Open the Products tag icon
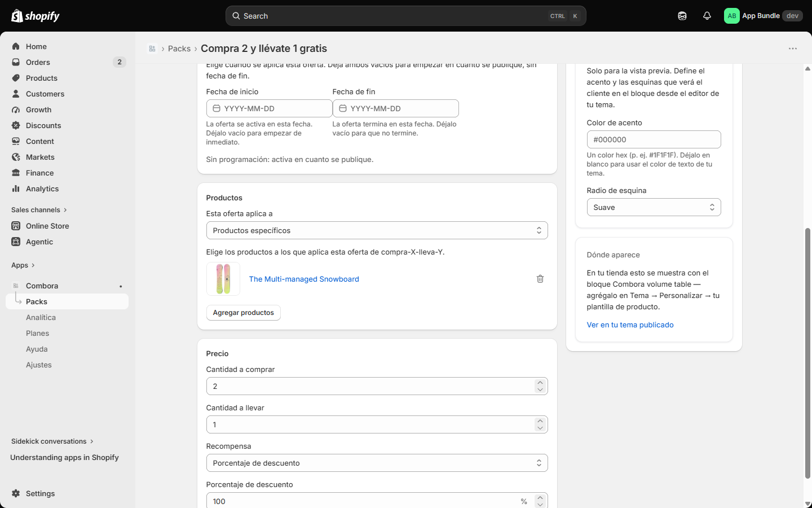812x508 pixels. coord(16,78)
